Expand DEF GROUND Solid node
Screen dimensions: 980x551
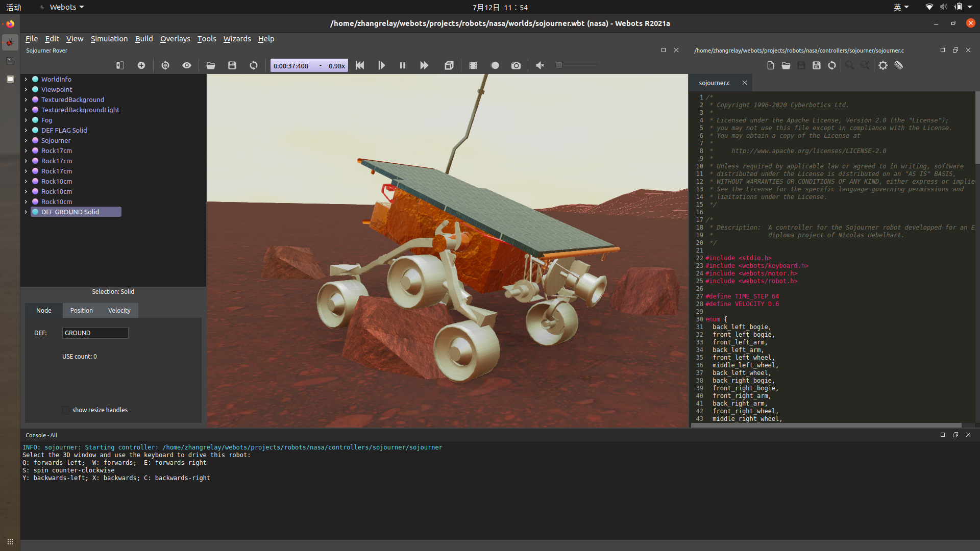click(x=26, y=212)
